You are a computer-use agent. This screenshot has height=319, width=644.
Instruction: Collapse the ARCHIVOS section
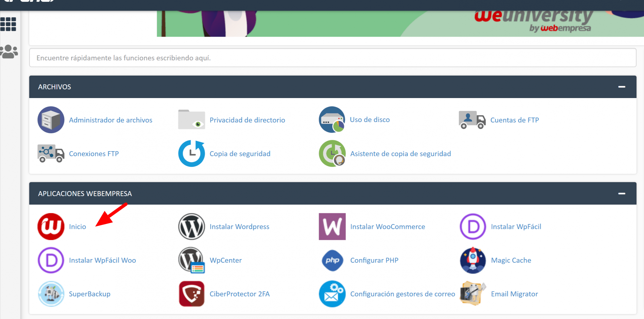tap(622, 87)
